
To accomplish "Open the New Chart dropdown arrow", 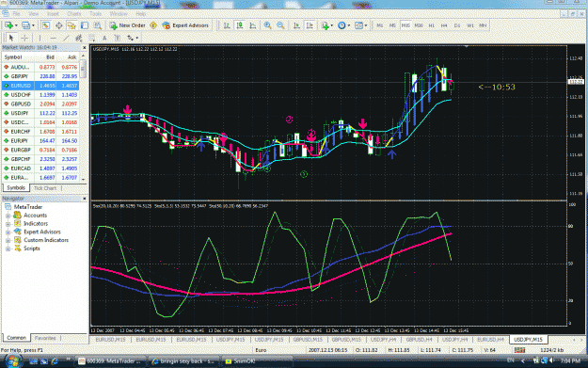I will (16, 25).
